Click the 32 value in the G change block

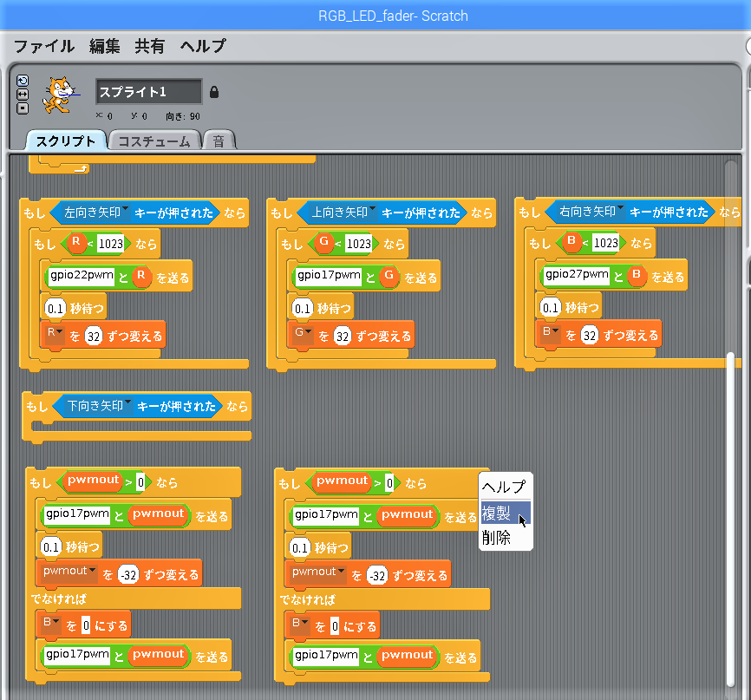coord(343,337)
